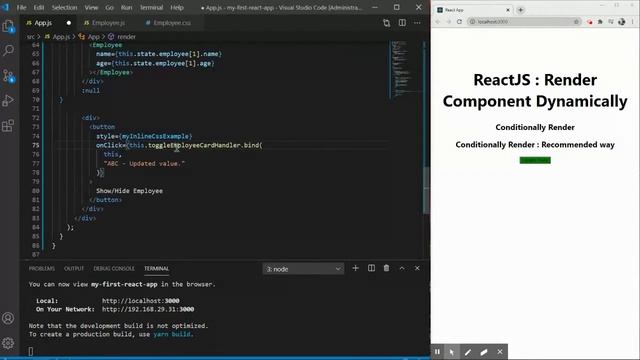Select the pen annotation tool
Screen dimensions: 640x360
tap(468, 351)
